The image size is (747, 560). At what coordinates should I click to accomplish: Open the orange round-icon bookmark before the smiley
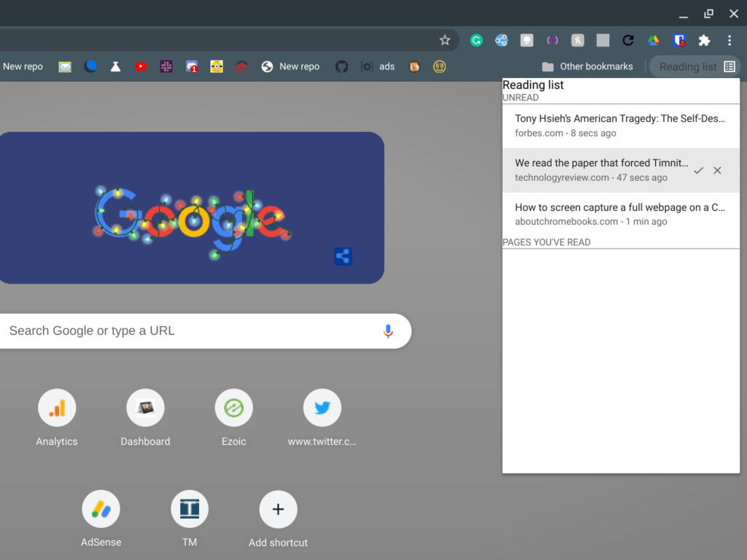[x=414, y=66]
